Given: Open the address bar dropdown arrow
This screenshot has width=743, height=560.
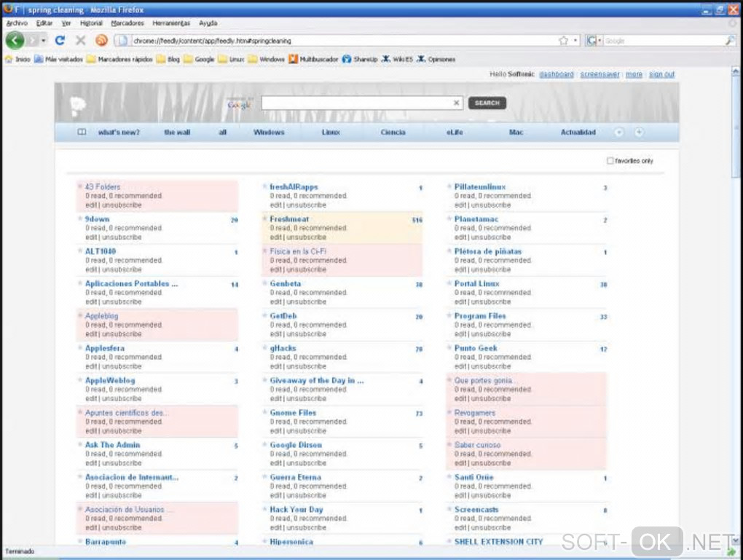Looking at the screenshot, I should point(575,41).
